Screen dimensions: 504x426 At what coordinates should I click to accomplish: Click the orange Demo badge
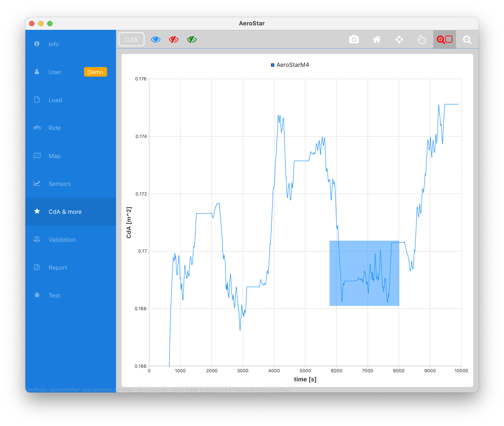coord(95,72)
